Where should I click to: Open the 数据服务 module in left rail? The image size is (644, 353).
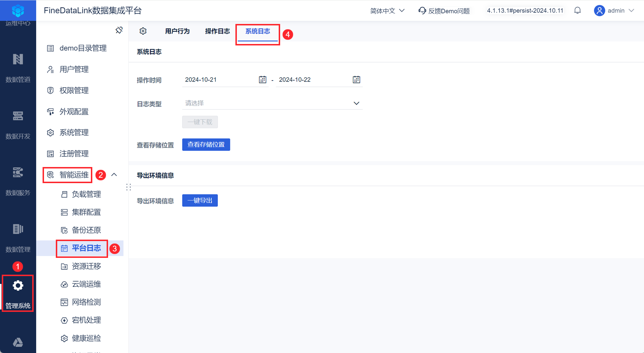(x=18, y=181)
